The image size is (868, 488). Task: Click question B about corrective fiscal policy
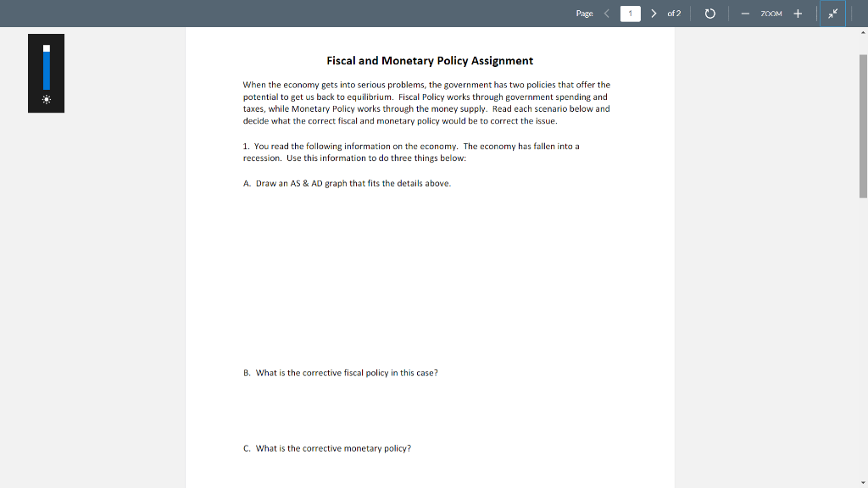tap(341, 372)
